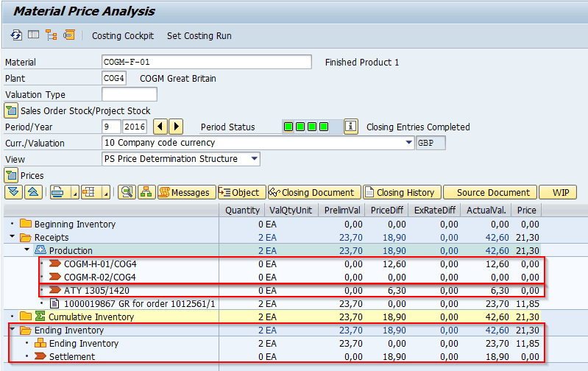Click Ending Inventory child with blocks icon
This screenshot has width=588, height=371.
point(84,343)
